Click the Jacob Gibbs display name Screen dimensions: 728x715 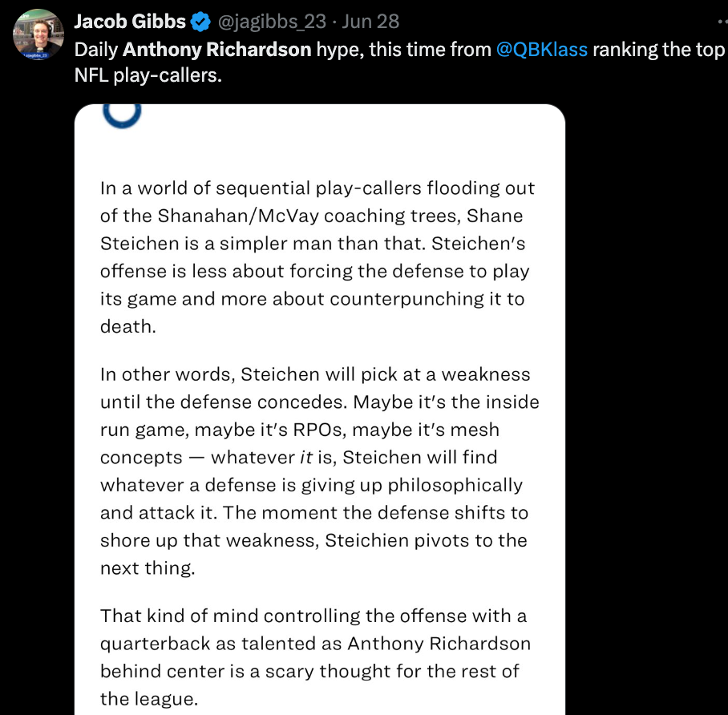point(130,22)
